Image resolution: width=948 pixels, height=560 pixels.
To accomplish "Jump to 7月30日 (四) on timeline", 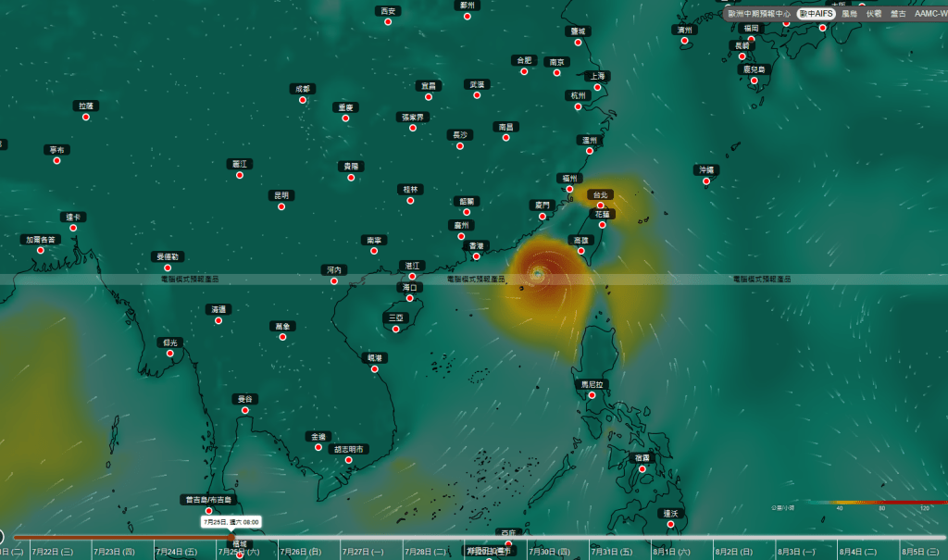I will coord(549,552).
